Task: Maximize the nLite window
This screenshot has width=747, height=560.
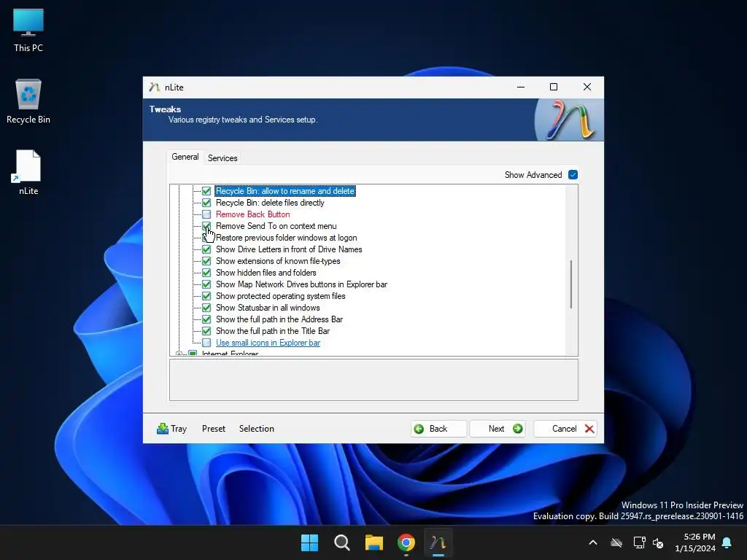Action: click(x=554, y=87)
